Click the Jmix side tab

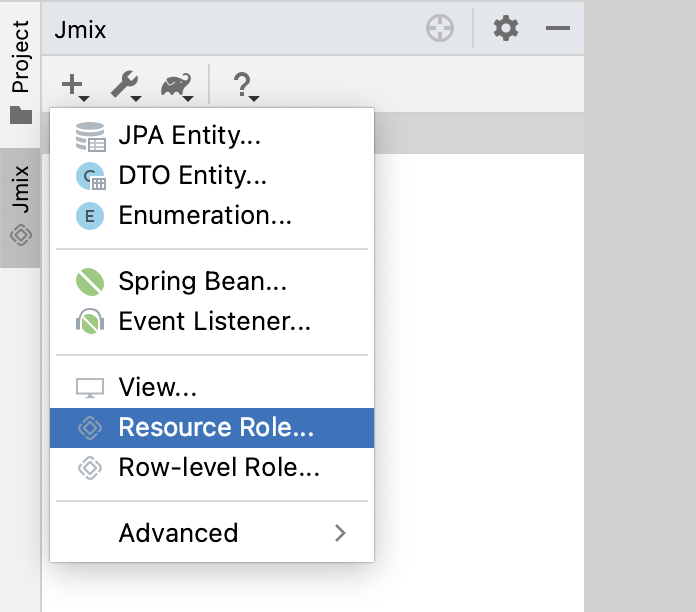coord(20,205)
